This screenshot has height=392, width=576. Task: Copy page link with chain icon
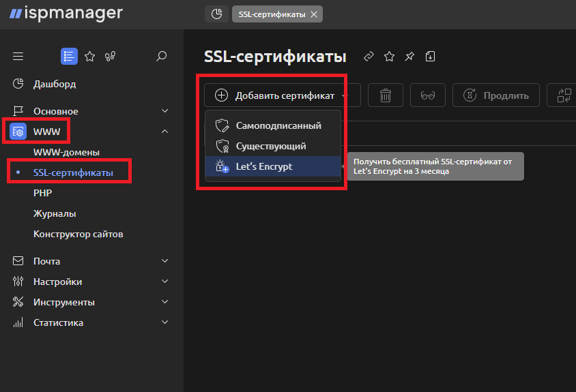click(369, 57)
